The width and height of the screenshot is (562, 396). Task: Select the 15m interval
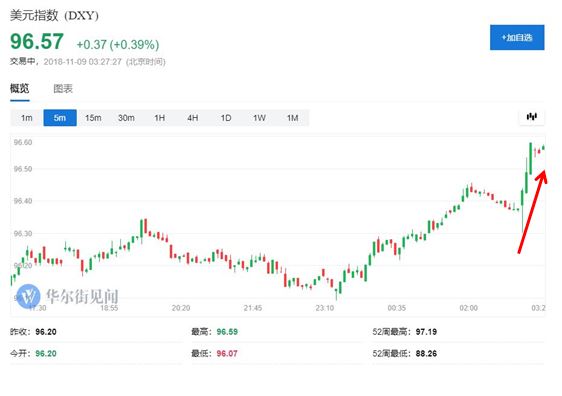pyautogui.click(x=93, y=118)
